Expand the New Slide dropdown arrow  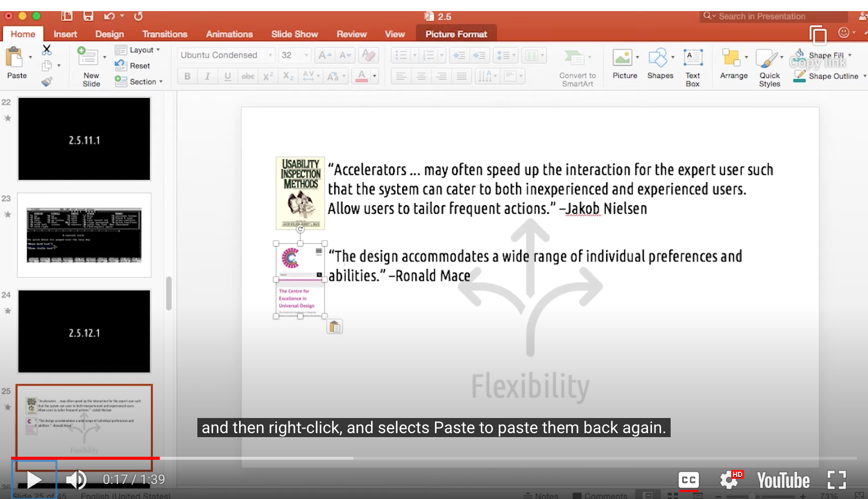[x=105, y=57]
